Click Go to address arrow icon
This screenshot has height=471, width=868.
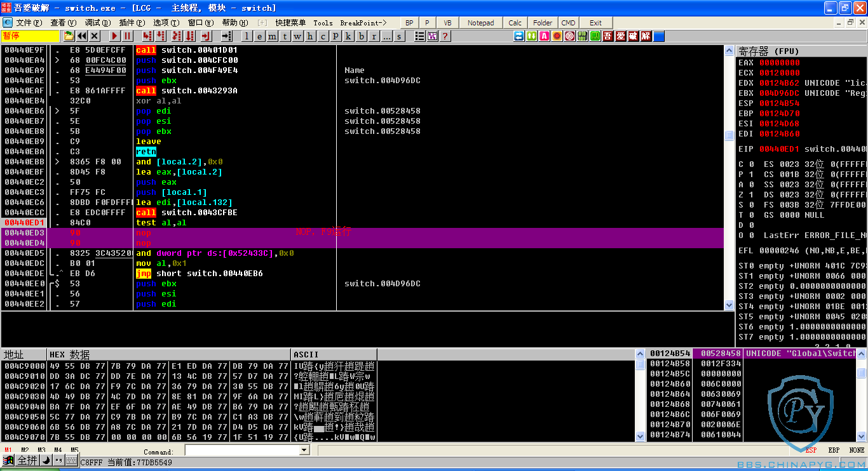pos(227,36)
